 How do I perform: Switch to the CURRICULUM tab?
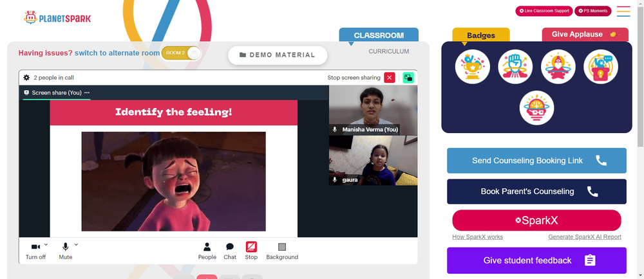[388, 51]
